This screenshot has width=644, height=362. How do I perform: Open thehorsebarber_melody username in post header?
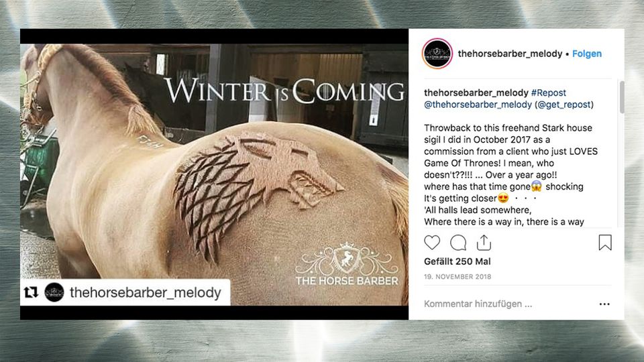click(510, 54)
